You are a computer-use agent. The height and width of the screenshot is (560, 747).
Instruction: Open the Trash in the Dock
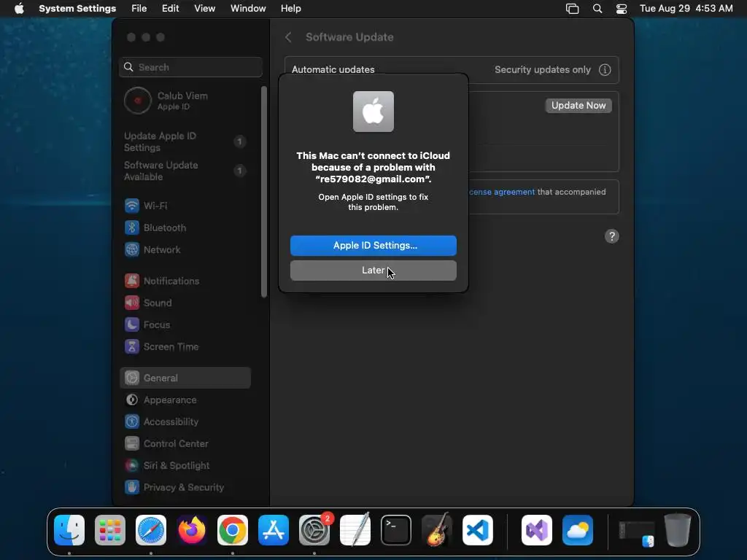678,530
